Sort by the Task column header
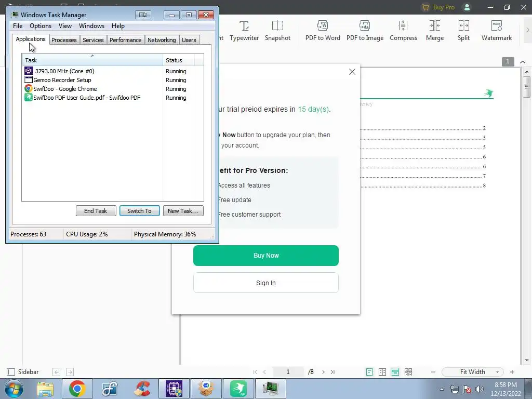The height and width of the screenshot is (399, 532). pos(92,60)
